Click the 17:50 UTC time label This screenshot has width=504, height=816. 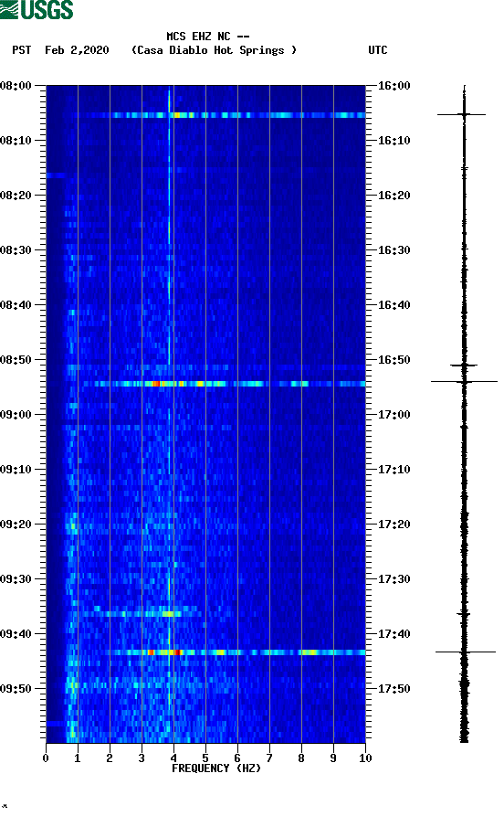tap(394, 689)
